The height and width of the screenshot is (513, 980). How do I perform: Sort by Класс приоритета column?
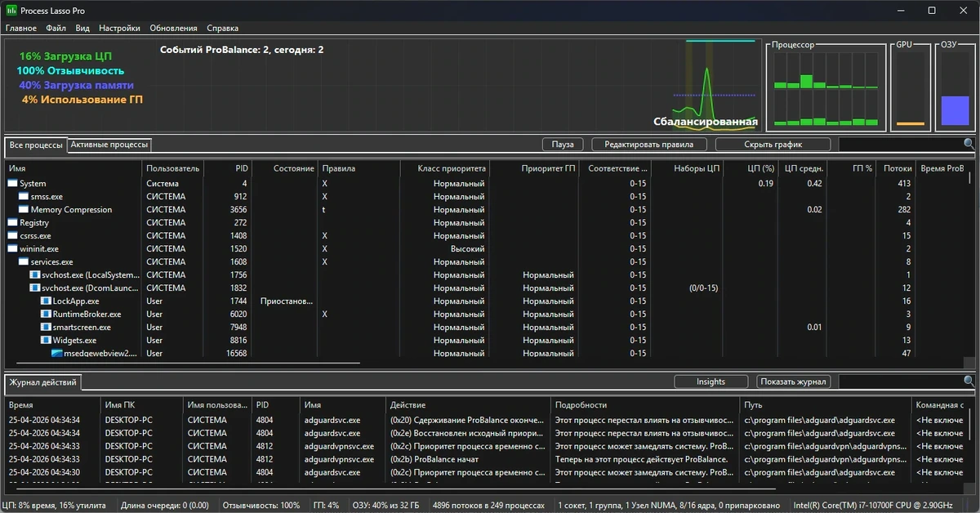pyautogui.click(x=445, y=168)
